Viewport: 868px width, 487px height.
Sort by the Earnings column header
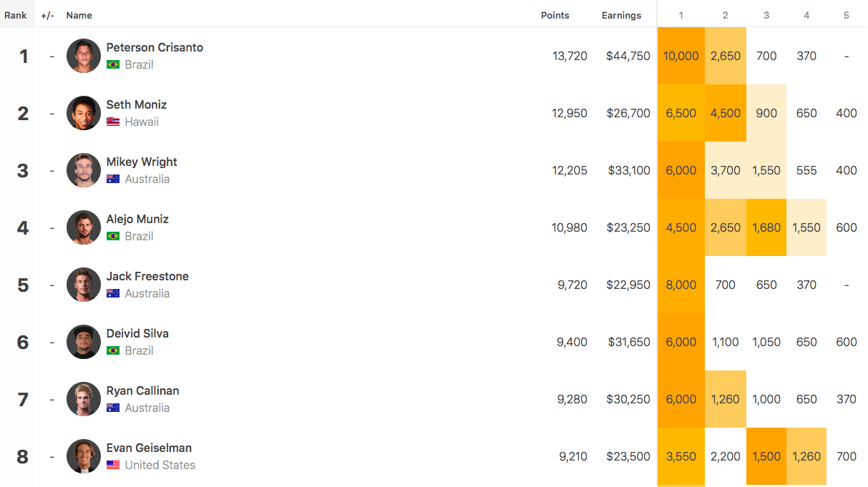[621, 15]
